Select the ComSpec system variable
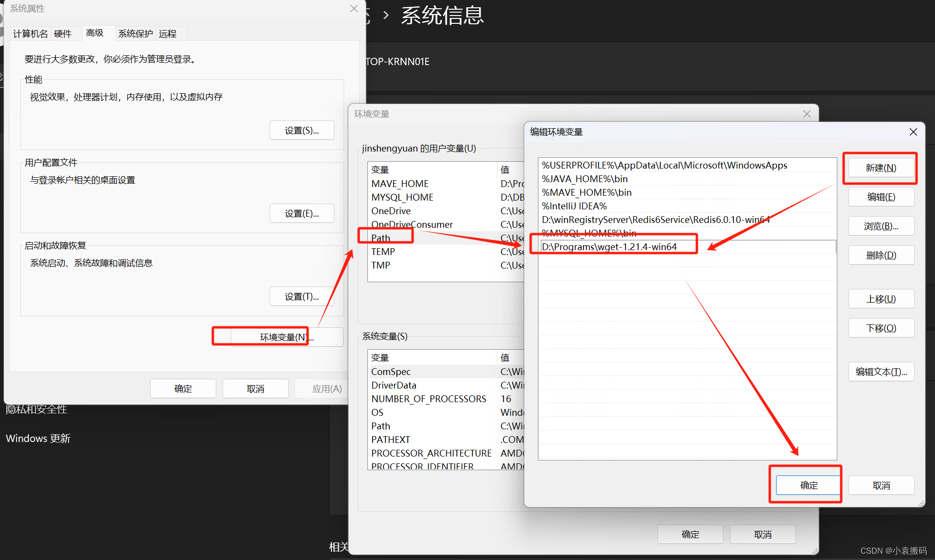The image size is (935, 560). click(390, 371)
